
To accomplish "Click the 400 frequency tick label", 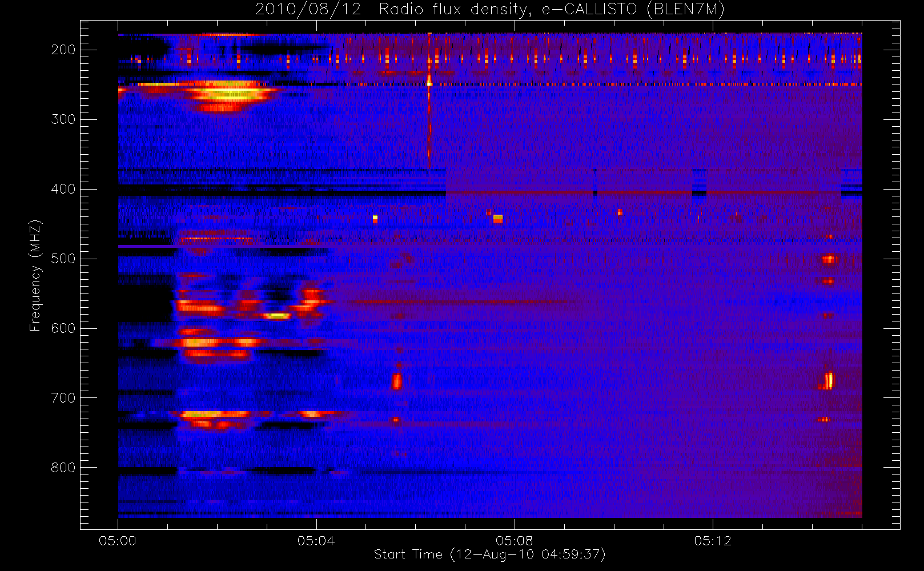I will click(63, 189).
